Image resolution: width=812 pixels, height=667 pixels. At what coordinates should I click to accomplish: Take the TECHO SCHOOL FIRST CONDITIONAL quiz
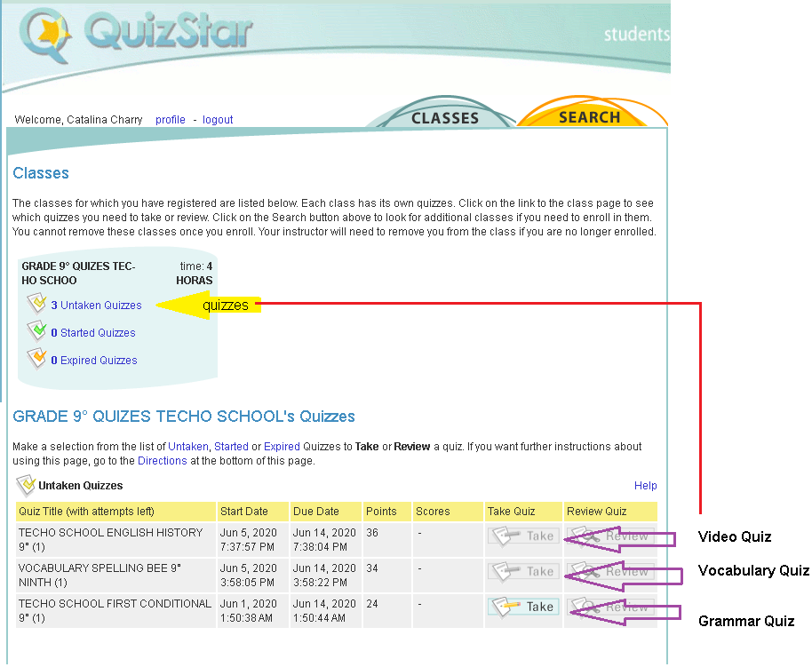pos(523,607)
